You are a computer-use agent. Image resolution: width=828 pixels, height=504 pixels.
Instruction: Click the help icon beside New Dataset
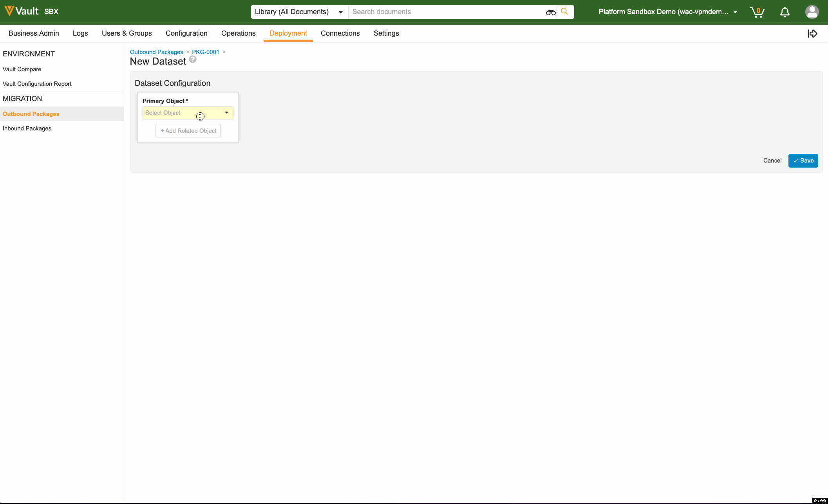click(x=193, y=60)
